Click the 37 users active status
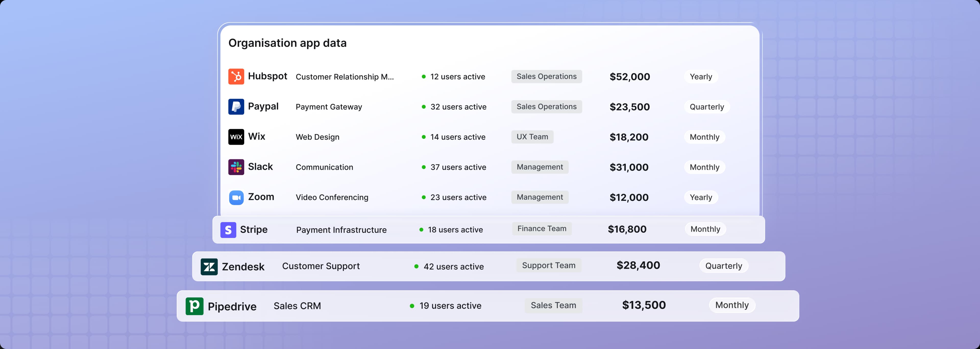Screen dimensions: 980x349 tap(454, 167)
